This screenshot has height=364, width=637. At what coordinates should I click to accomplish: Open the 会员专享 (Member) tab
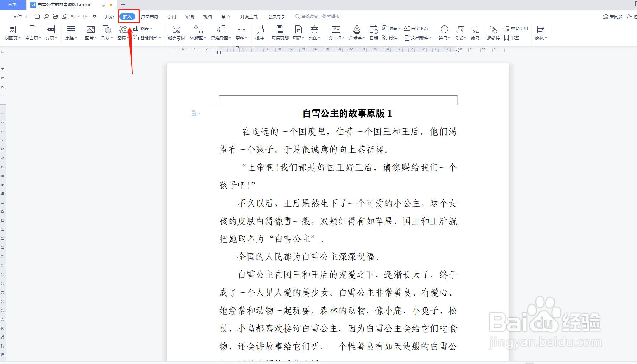point(277,16)
